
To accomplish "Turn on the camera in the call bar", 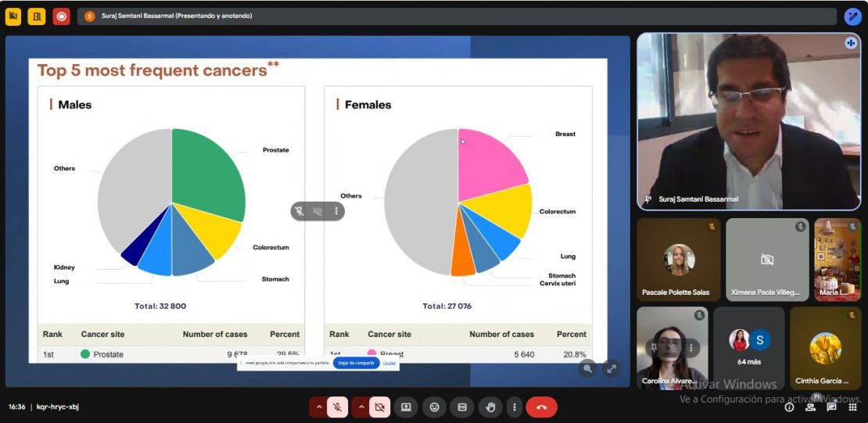I will 379,407.
